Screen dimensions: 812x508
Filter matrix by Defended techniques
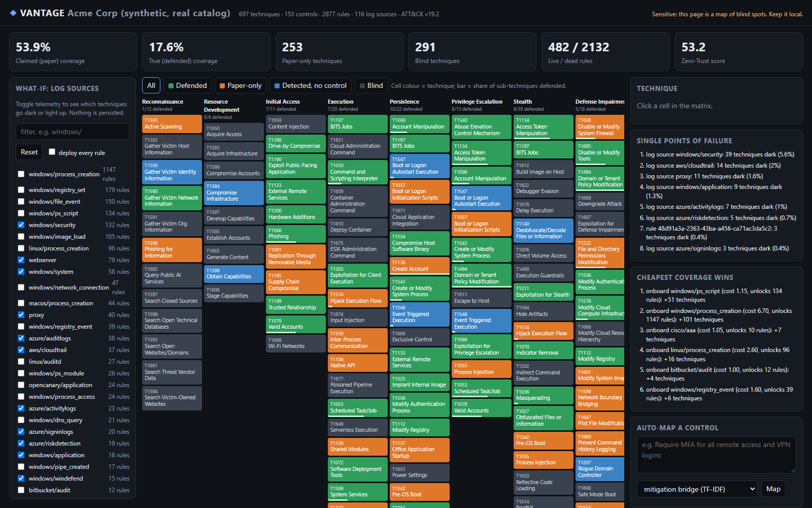click(x=187, y=85)
